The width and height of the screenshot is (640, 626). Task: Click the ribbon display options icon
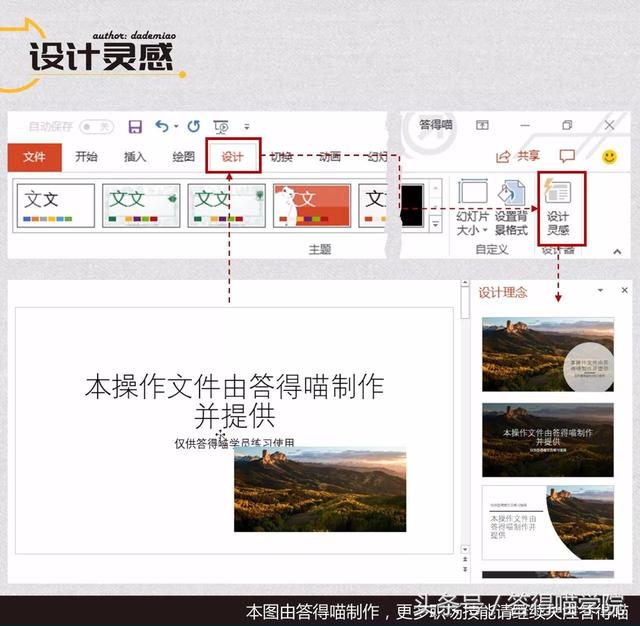click(482, 125)
